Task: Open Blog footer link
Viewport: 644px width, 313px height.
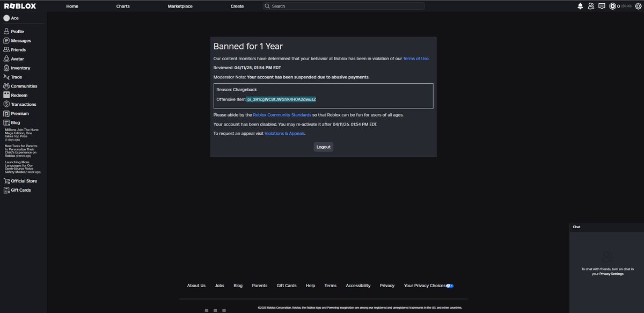Action: [x=238, y=286]
